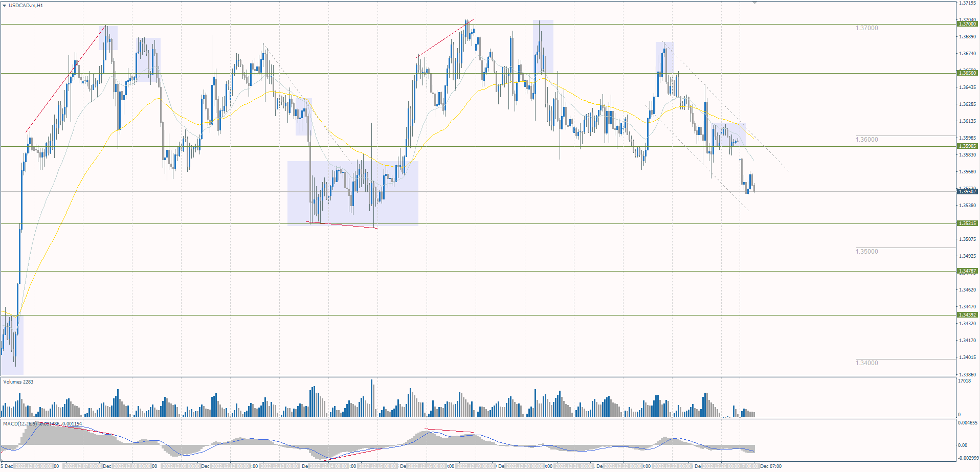Click the 2022.12.21 00:00 date label
The image size is (980, 472).
(x=574, y=466)
